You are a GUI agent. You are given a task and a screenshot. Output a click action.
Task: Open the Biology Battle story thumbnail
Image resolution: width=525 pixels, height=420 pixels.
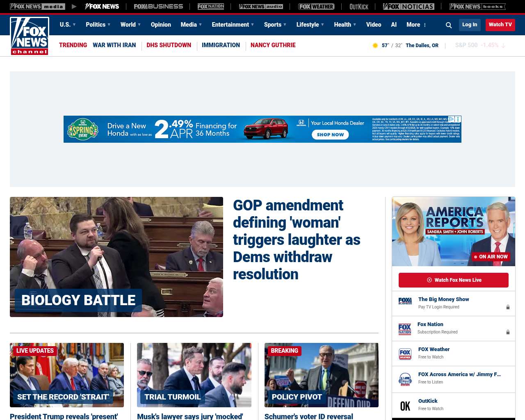[116, 257]
